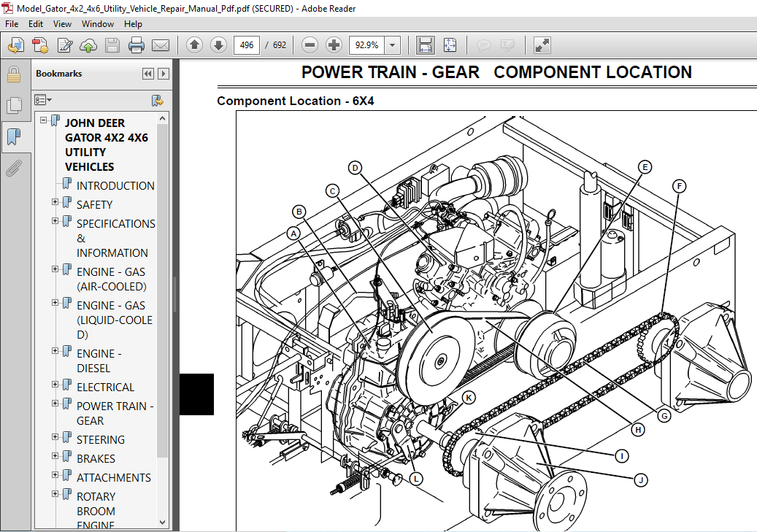
Task: Expand the SPECIFICATIONS & INFORMATION bookmark
Action: click(x=55, y=220)
